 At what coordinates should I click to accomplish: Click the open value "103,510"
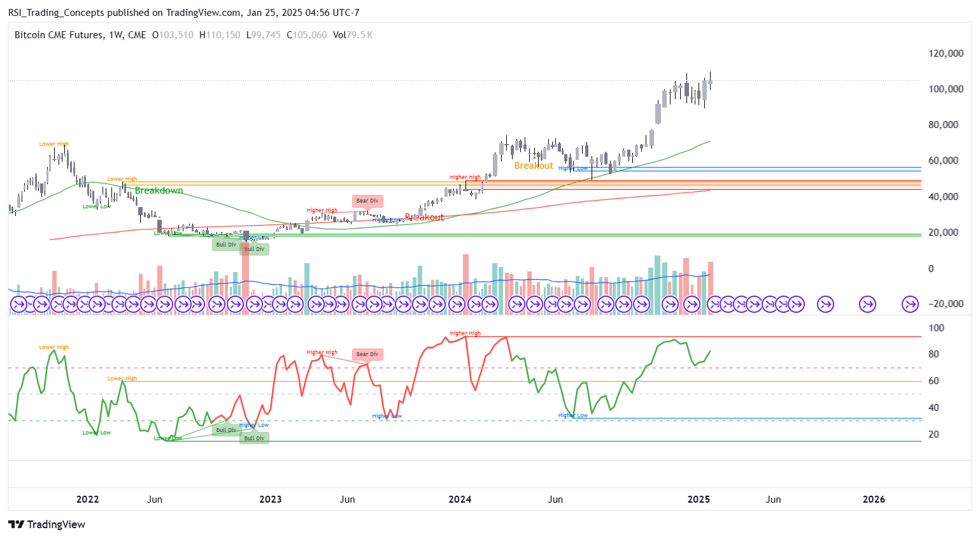point(176,35)
